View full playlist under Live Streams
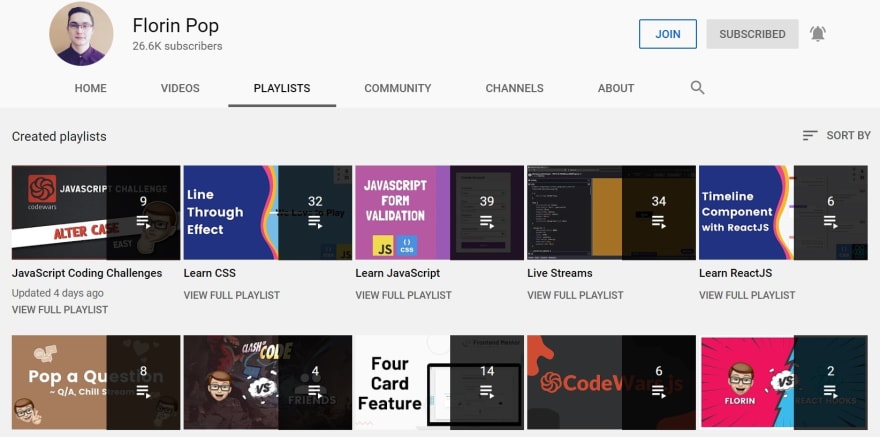 pyautogui.click(x=575, y=295)
